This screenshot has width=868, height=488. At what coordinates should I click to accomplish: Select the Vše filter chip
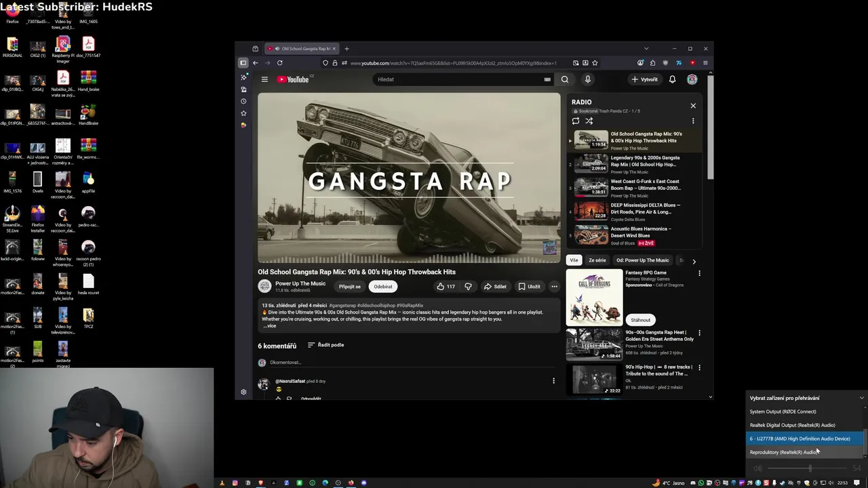[574, 260]
